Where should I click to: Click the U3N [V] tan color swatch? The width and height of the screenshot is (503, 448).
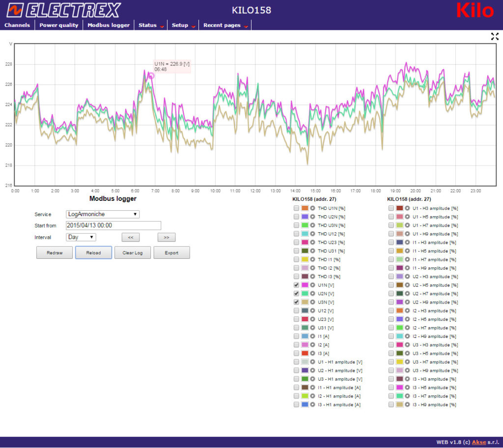pos(305,302)
